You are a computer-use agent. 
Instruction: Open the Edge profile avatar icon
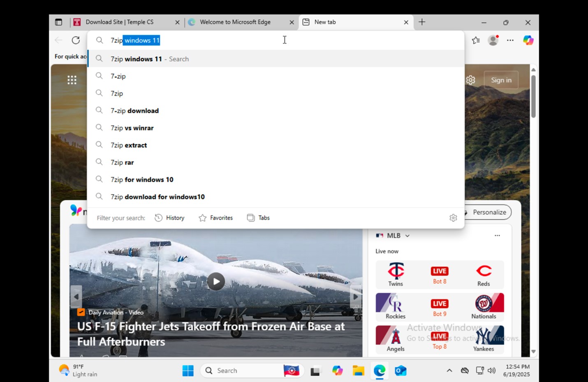click(493, 40)
